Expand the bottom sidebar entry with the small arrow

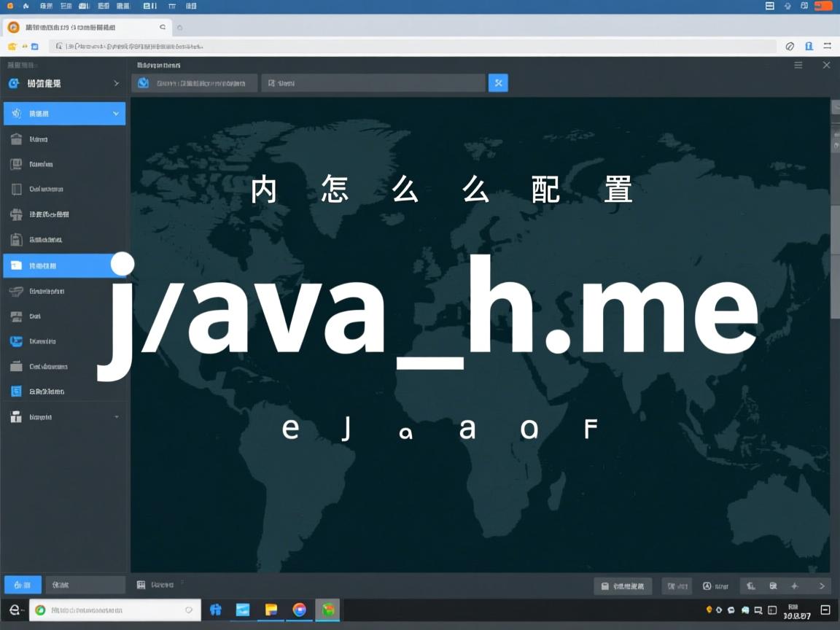click(x=115, y=416)
